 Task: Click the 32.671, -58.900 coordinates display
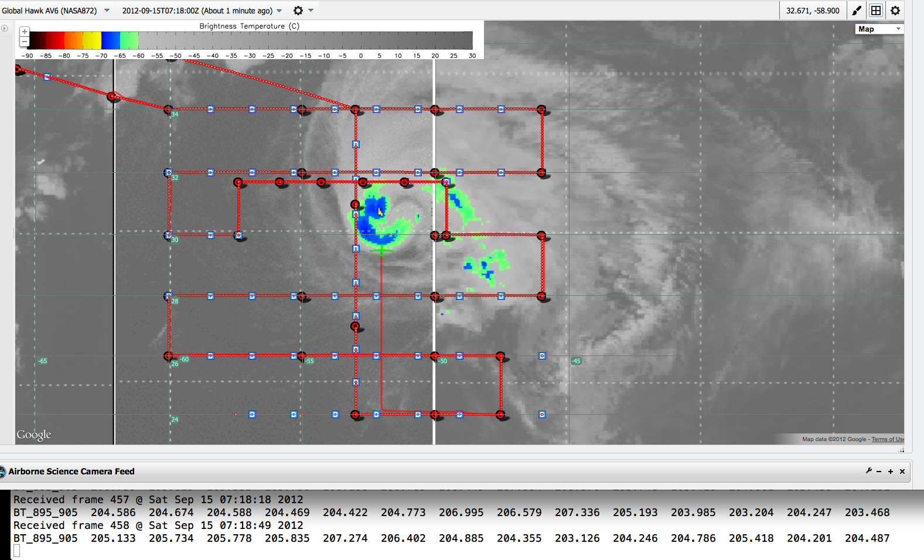coord(813,11)
